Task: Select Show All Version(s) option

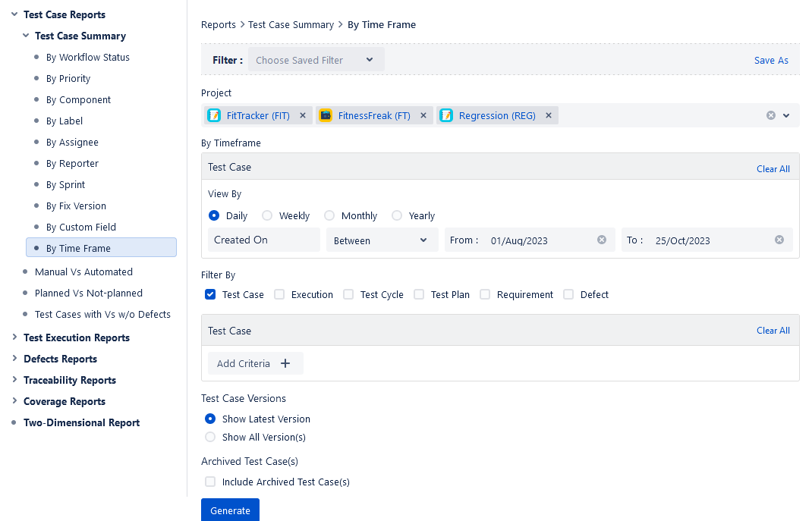Action: point(210,437)
